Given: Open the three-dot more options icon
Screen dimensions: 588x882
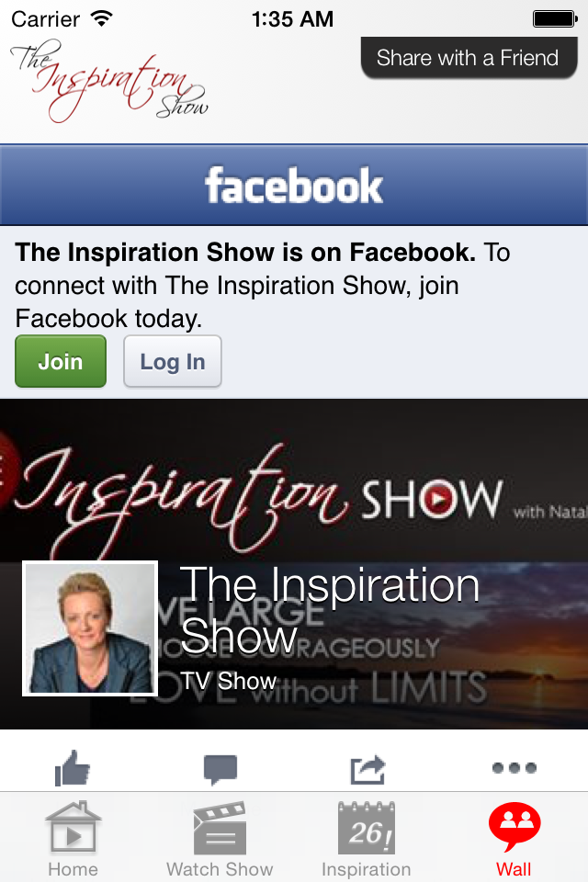Looking at the screenshot, I should 514,768.
